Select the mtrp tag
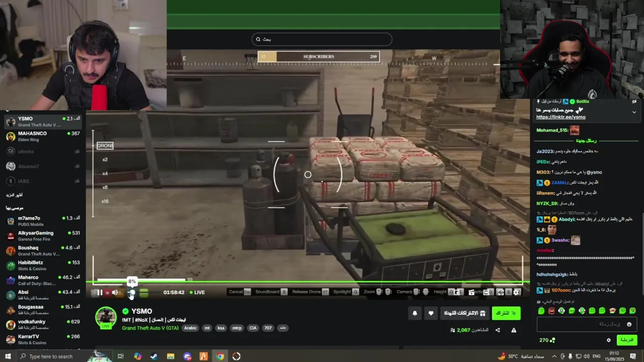Viewport: 644px width, 362px height. point(236,328)
